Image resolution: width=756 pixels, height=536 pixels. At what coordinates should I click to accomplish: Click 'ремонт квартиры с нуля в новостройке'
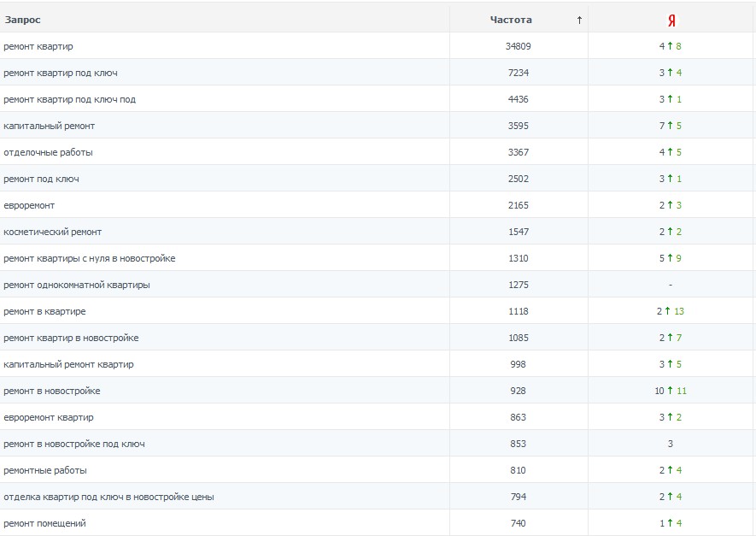(x=90, y=258)
